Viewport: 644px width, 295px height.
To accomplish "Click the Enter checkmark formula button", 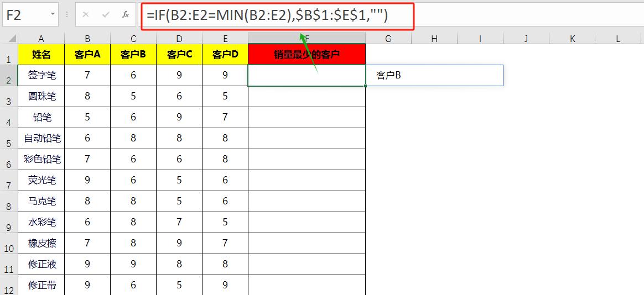I will [106, 15].
